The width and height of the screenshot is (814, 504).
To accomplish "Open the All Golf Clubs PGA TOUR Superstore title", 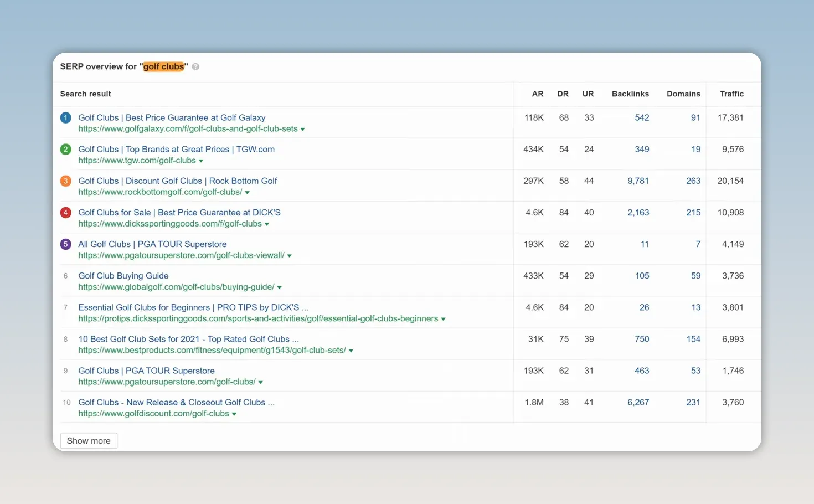I will click(152, 244).
